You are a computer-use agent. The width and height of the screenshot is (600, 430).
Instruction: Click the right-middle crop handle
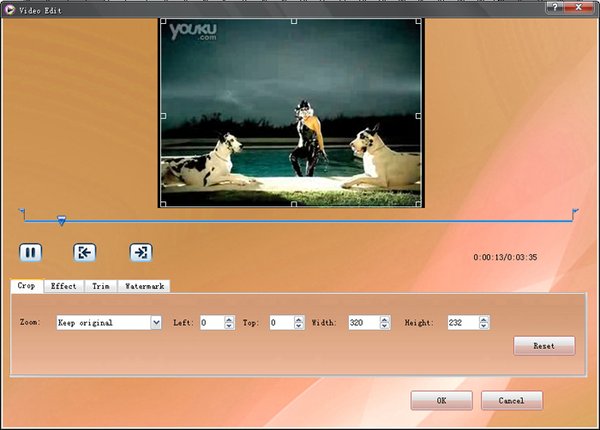point(418,116)
